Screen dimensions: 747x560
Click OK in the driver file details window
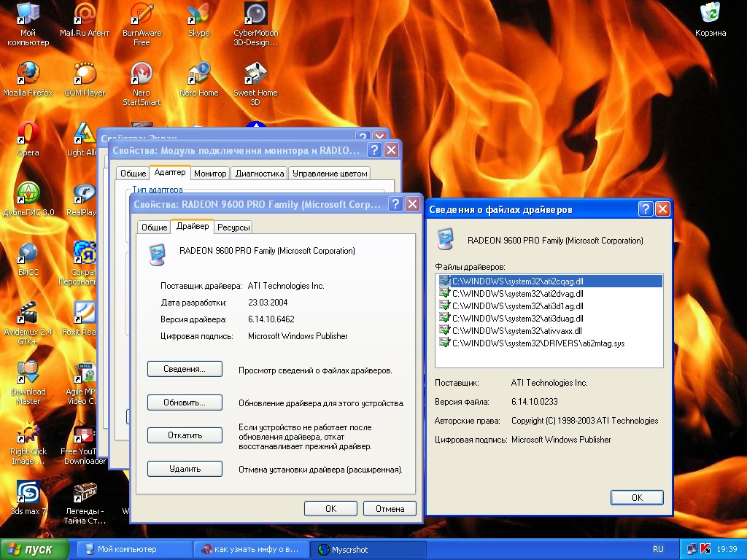[637, 497]
